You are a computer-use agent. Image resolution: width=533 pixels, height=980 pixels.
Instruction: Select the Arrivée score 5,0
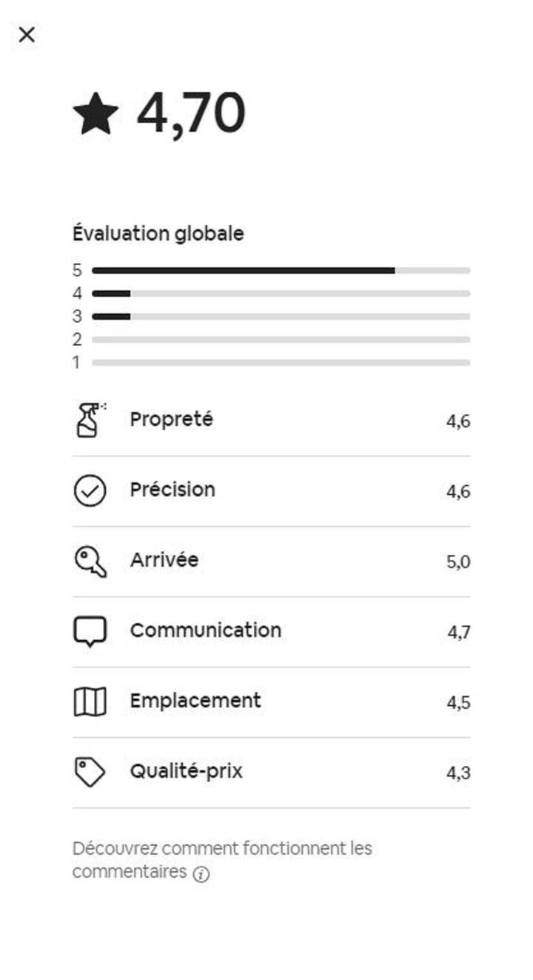[458, 561]
